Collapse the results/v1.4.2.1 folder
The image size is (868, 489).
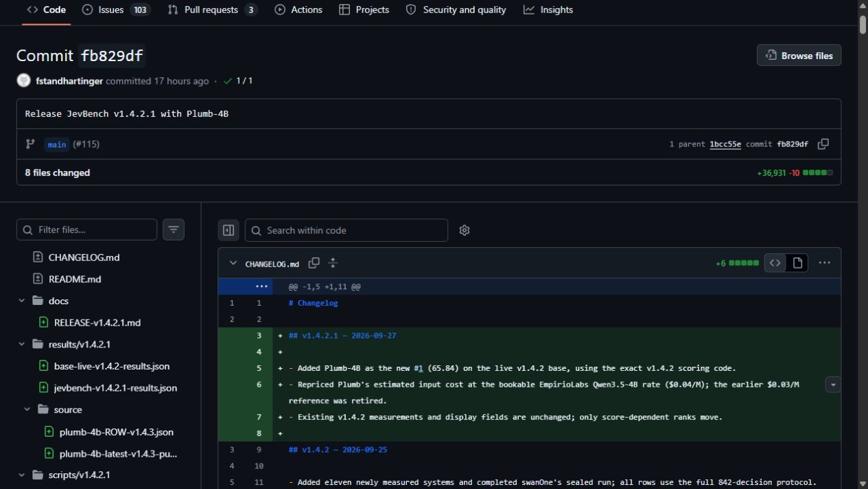(x=22, y=344)
